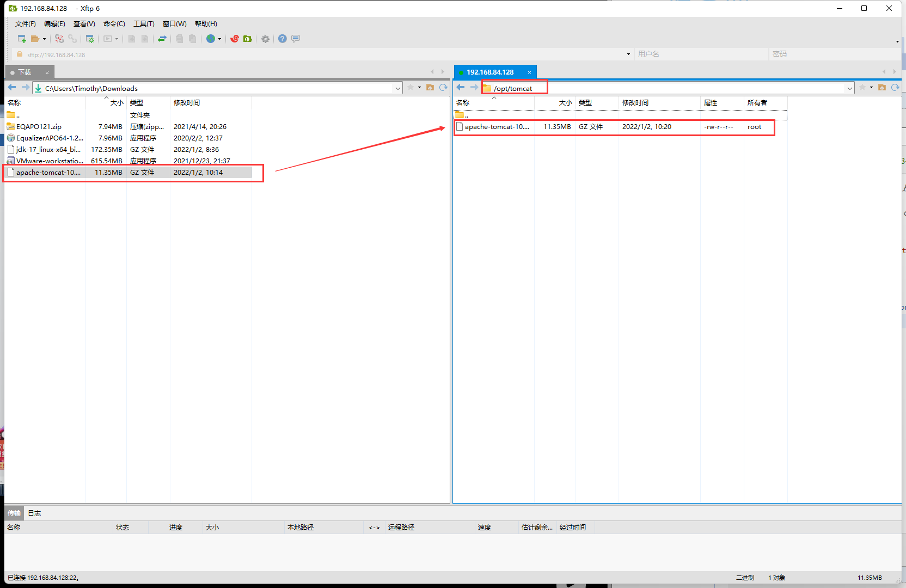Viewport: 906px width, 588px height.
Task: Go forward in the local pane
Action: pos(25,88)
